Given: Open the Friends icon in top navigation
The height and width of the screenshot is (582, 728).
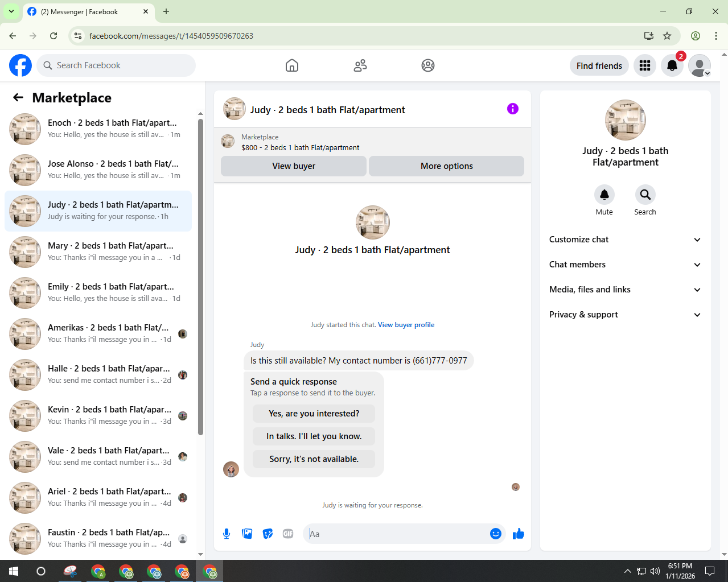Looking at the screenshot, I should tap(360, 65).
